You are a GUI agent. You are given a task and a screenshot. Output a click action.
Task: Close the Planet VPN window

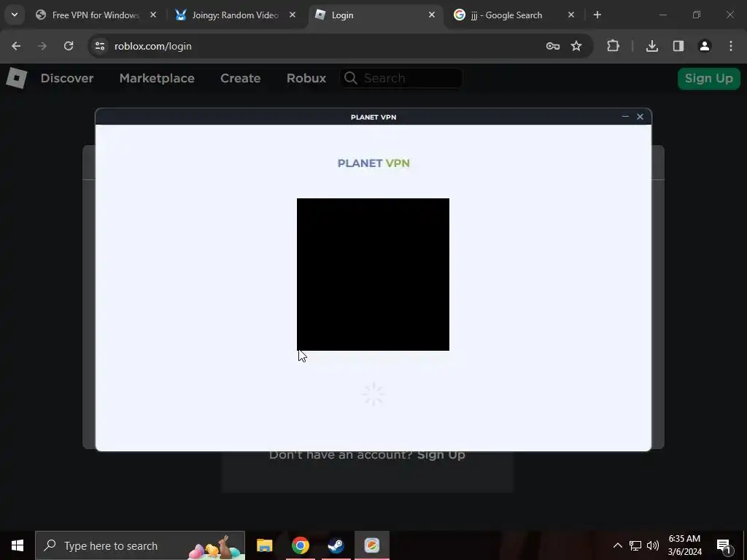pyautogui.click(x=640, y=117)
